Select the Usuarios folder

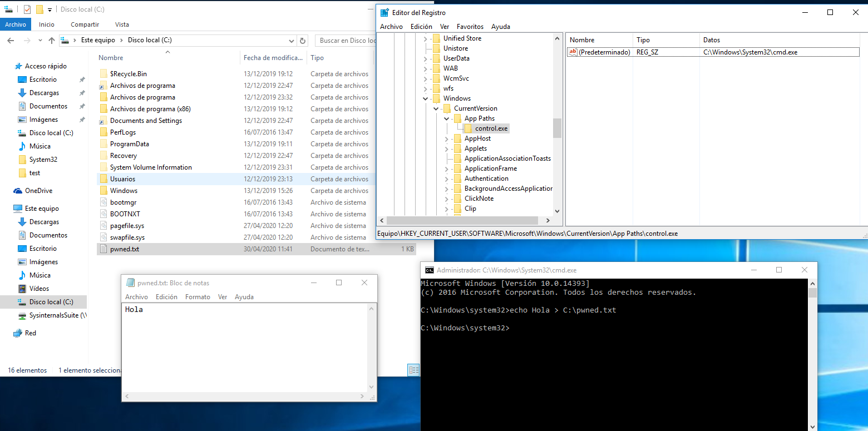122,179
